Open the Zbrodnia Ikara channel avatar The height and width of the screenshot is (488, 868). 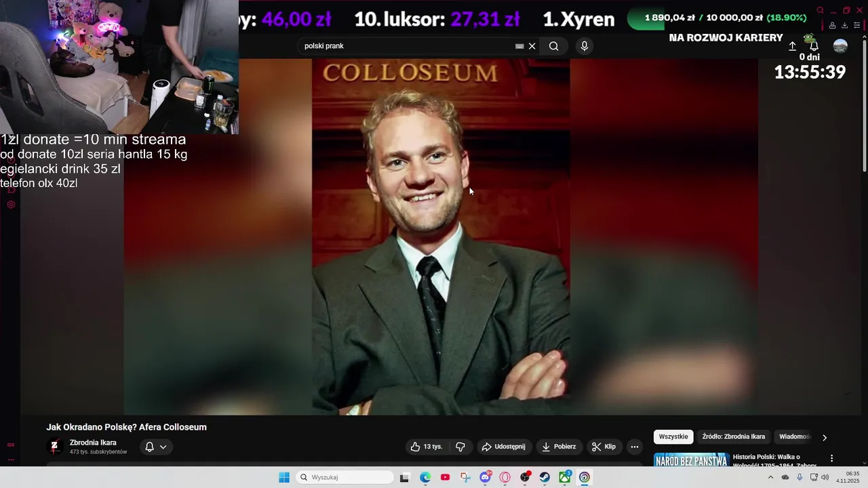(x=55, y=447)
